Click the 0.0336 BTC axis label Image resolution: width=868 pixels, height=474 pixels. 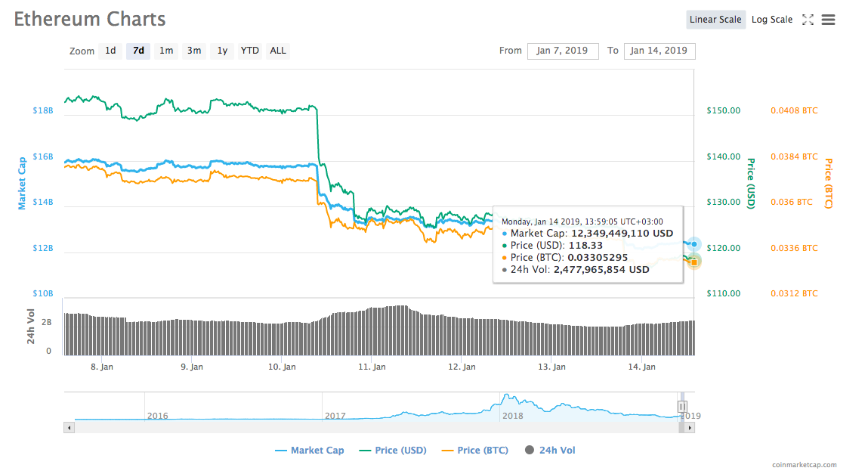pyautogui.click(x=794, y=248)
